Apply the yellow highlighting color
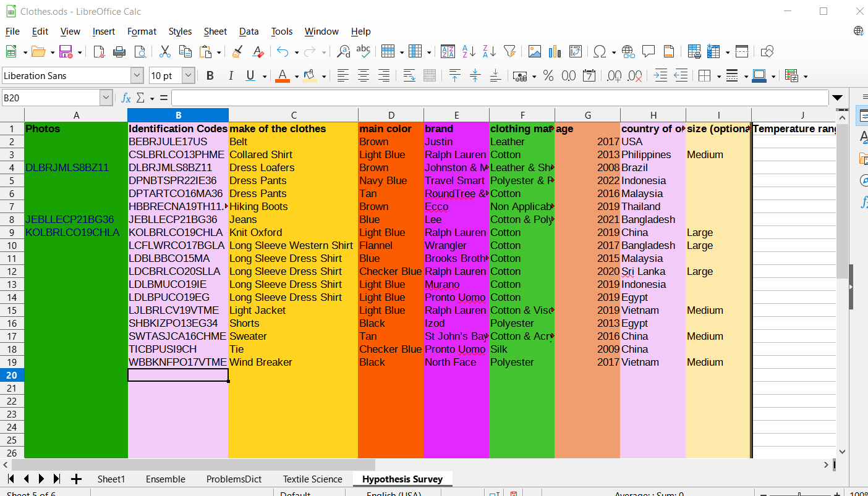Image resolution: width=868 pixels, height=496 pixels. tap(310, 76)
